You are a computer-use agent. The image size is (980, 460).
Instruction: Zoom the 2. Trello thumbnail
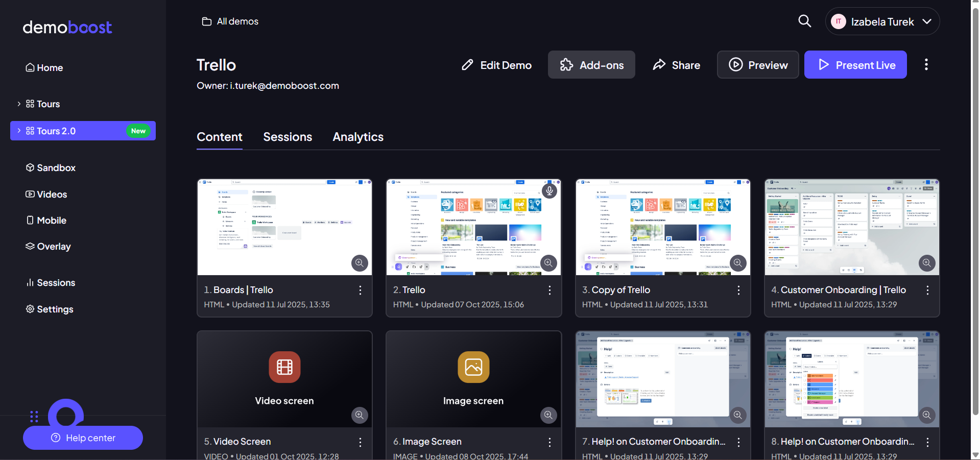pos(548,263)
